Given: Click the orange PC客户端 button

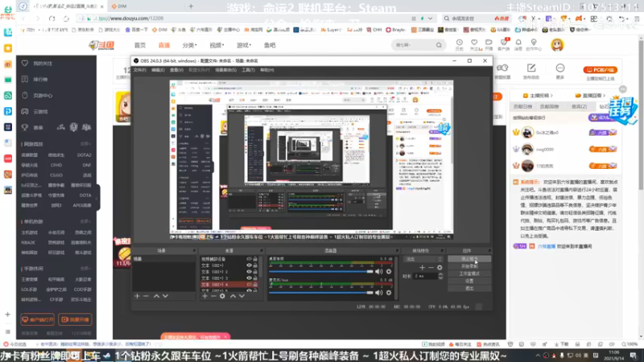Looking at the screenshot, I should [x=600, y=70].
